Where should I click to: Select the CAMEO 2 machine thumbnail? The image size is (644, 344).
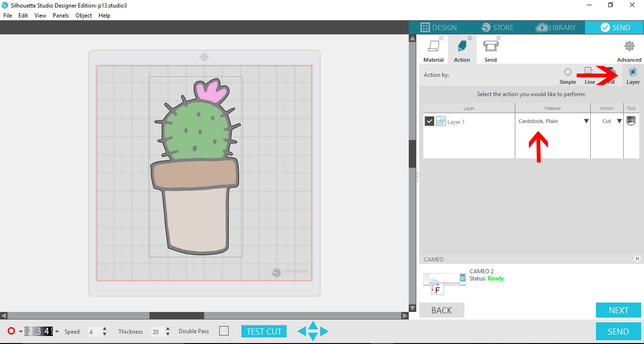[x=445, y=283]
